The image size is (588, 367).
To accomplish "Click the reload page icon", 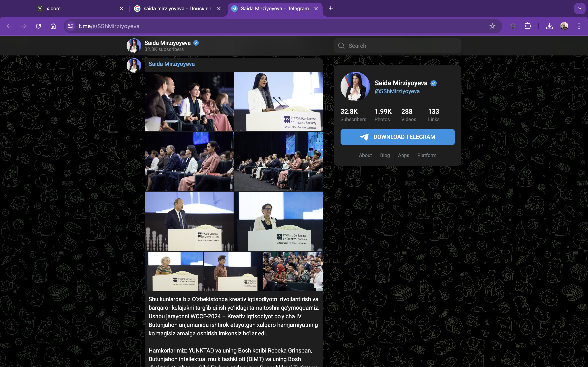I will tap(38, 26).
